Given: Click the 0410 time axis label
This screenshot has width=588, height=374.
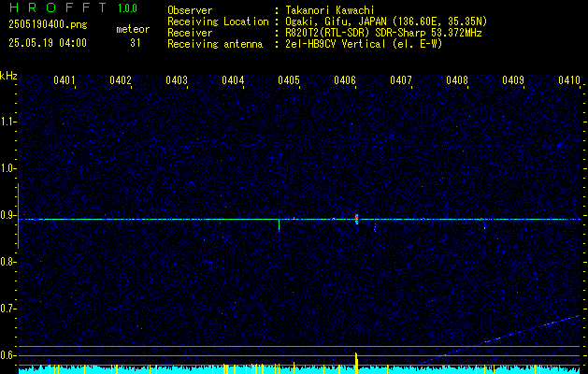Looking at the screenshot, I should tap(569, 79).
